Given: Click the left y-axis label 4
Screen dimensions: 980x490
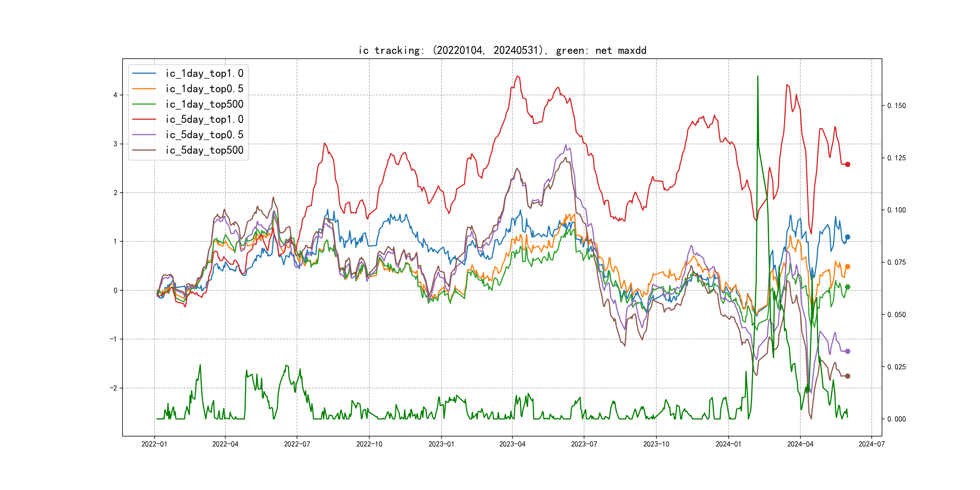Looking at the screenshot, I should (115, 95).
